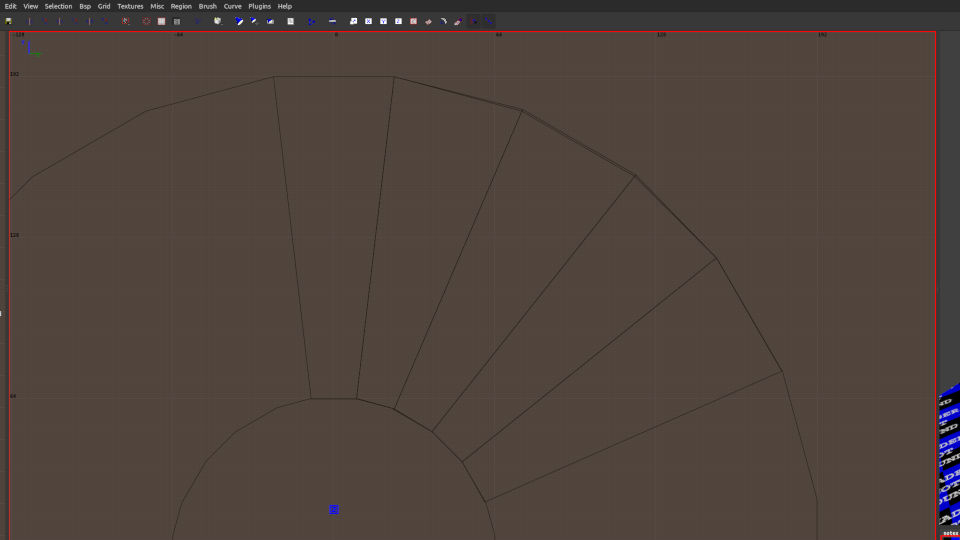
Task: Click the horizontal blue bar toolbar icon
Action: pos(332,21)
